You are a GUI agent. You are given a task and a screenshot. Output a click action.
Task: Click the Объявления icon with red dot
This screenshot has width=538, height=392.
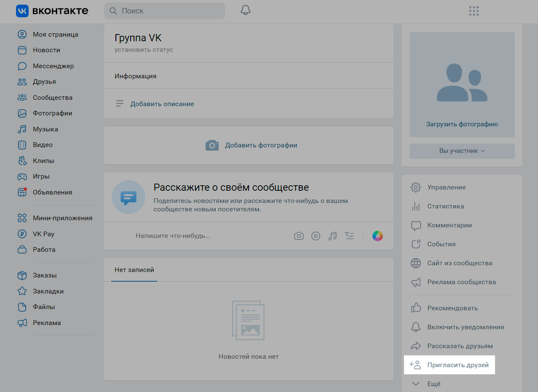pos(22,192)
